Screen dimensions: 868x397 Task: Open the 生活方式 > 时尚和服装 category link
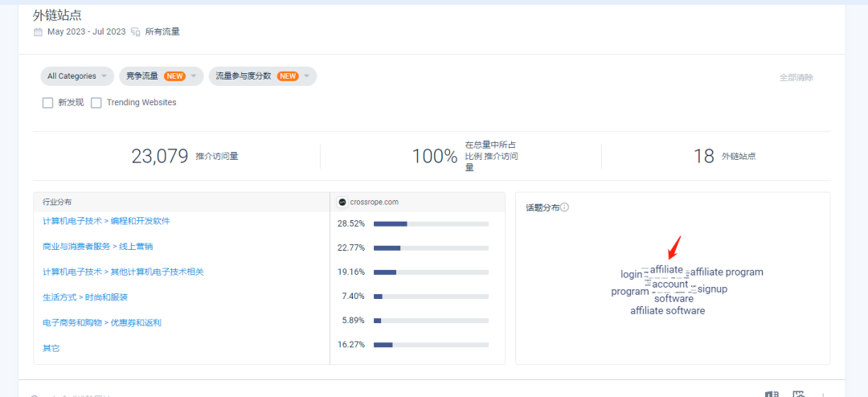[x=85, y=297]
